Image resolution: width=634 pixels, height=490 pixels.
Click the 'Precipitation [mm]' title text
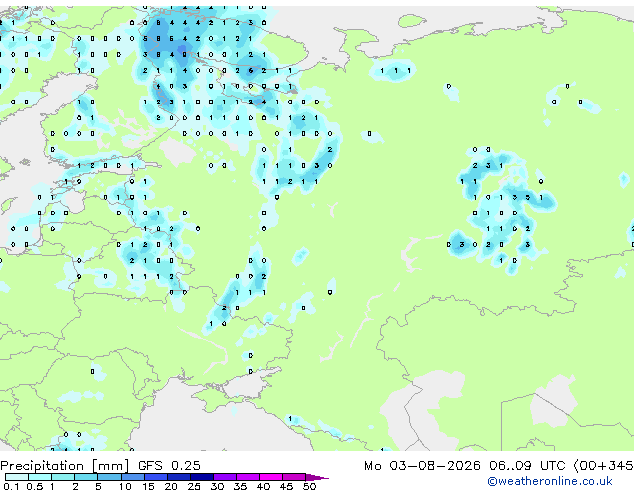[65, 466]
